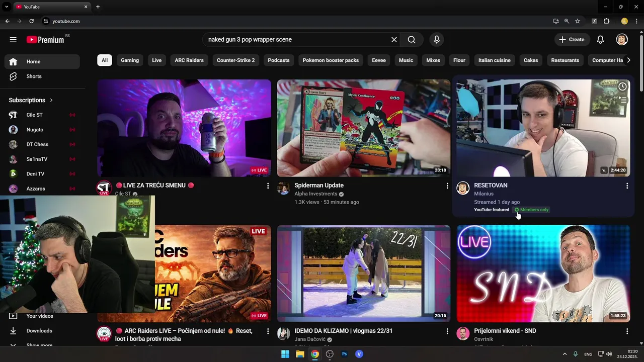Viewport: 644px width, 362px height.
Task: Open the Osvrtnik channel avatar icon
Action: (463, 333)
